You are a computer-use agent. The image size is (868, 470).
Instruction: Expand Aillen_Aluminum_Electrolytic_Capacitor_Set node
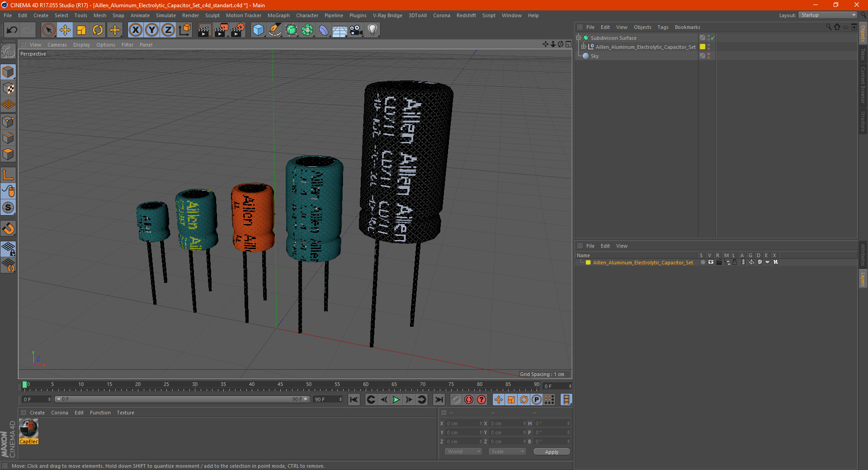pyautogui.click(x=584, y=47)
